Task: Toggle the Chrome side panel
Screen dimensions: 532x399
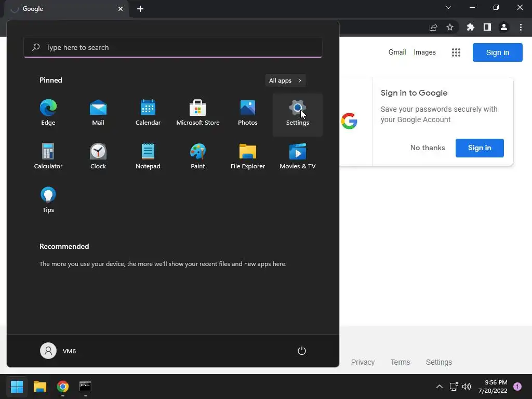Action: point(487,27)
